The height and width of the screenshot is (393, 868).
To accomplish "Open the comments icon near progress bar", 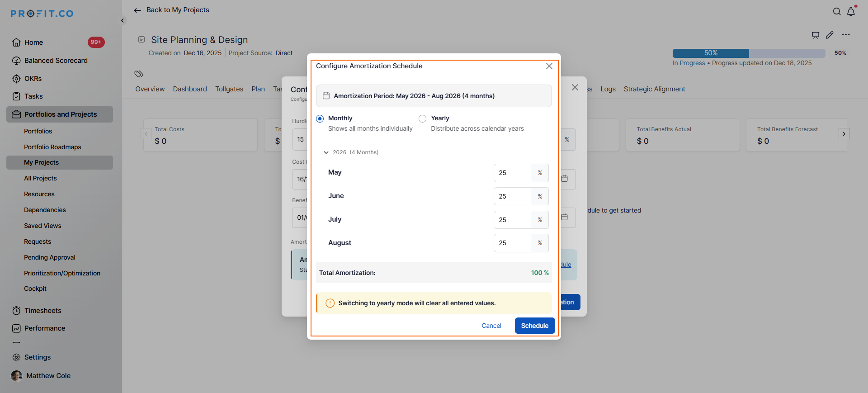I will (x=815, y=35).
